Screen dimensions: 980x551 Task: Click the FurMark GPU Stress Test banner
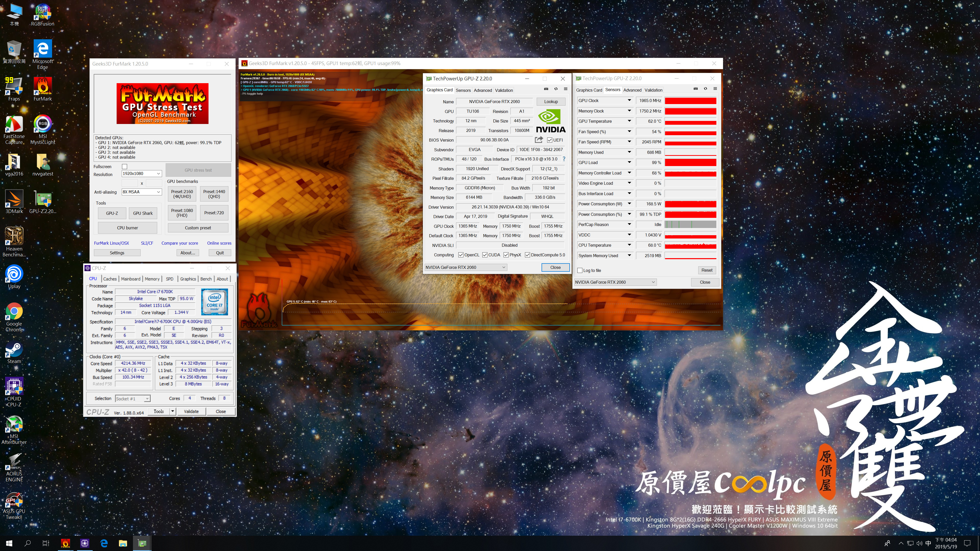(x=163, y=103)
